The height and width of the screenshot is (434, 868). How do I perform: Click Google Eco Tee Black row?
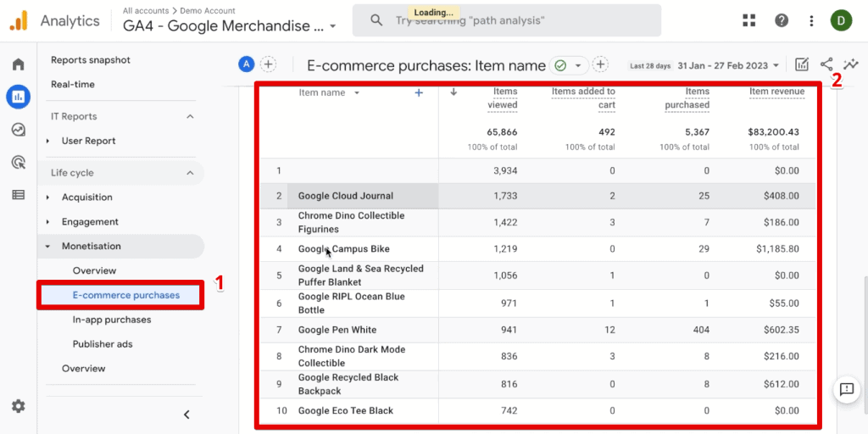point(538,411)
